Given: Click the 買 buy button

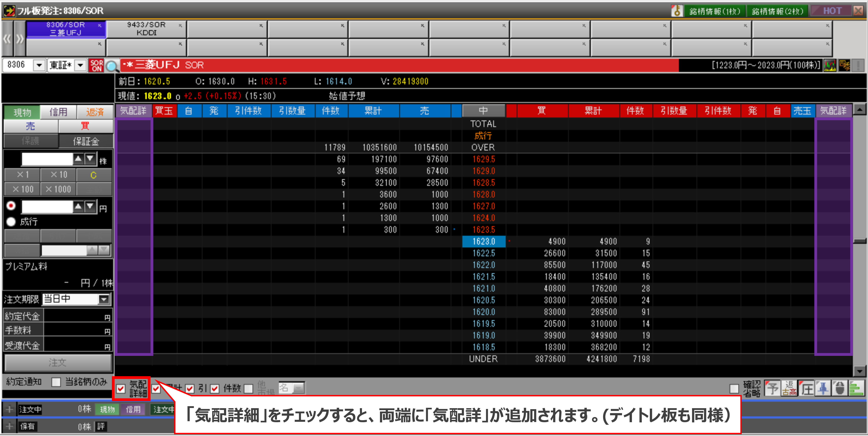Looking at the screenshot, I should pos(86,127).
